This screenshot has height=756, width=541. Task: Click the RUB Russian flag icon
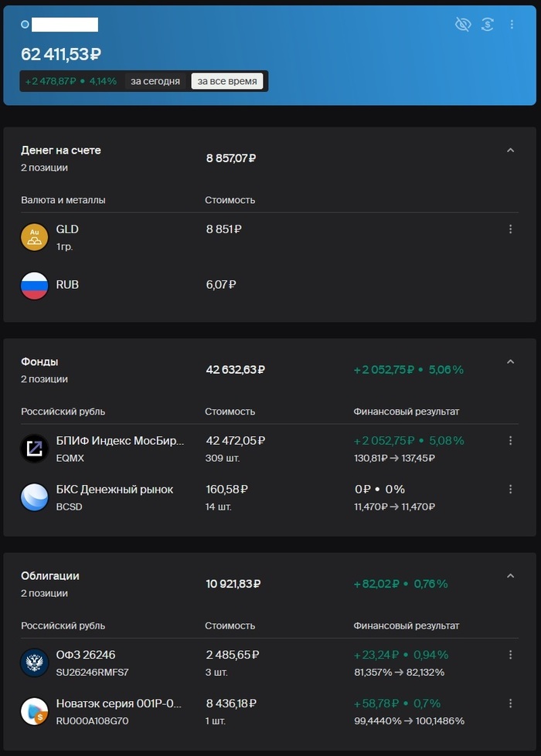[34, 285]
